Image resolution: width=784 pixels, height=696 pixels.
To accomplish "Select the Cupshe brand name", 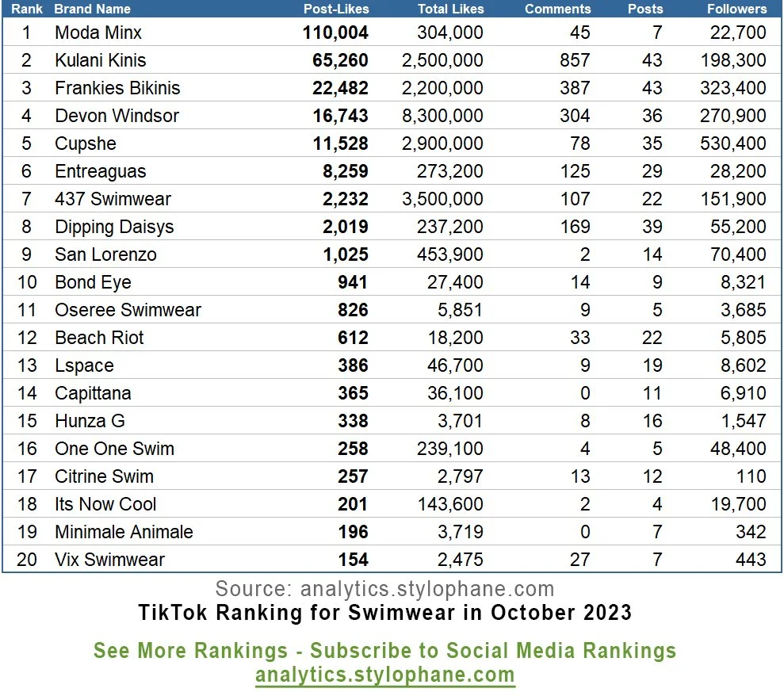I will (x=86, y=144).
